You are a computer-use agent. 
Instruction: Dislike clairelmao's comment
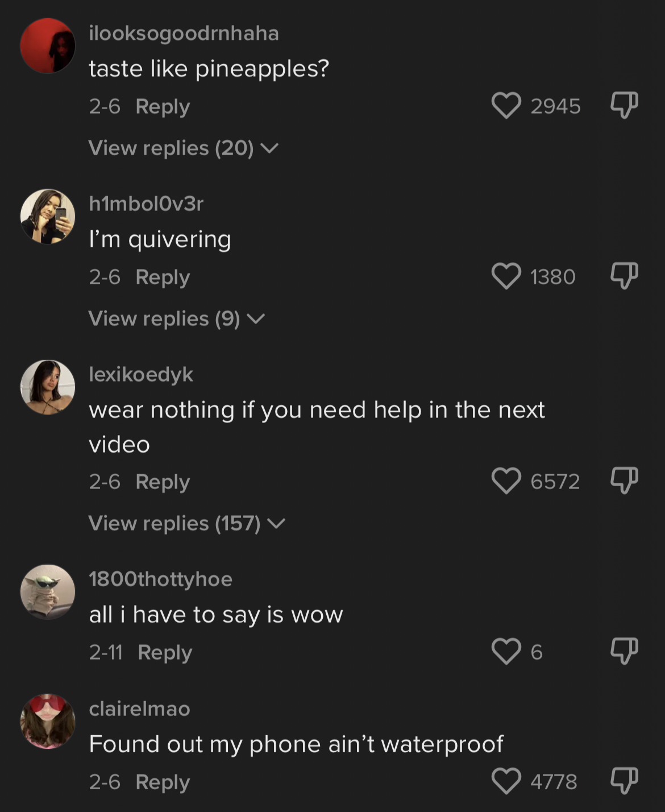click(x=624, y=781)
